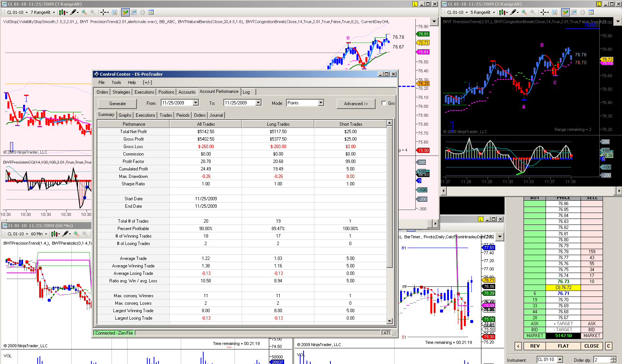Zoom in on the 7 RangeAlt chart

click(x=84, y=12)
